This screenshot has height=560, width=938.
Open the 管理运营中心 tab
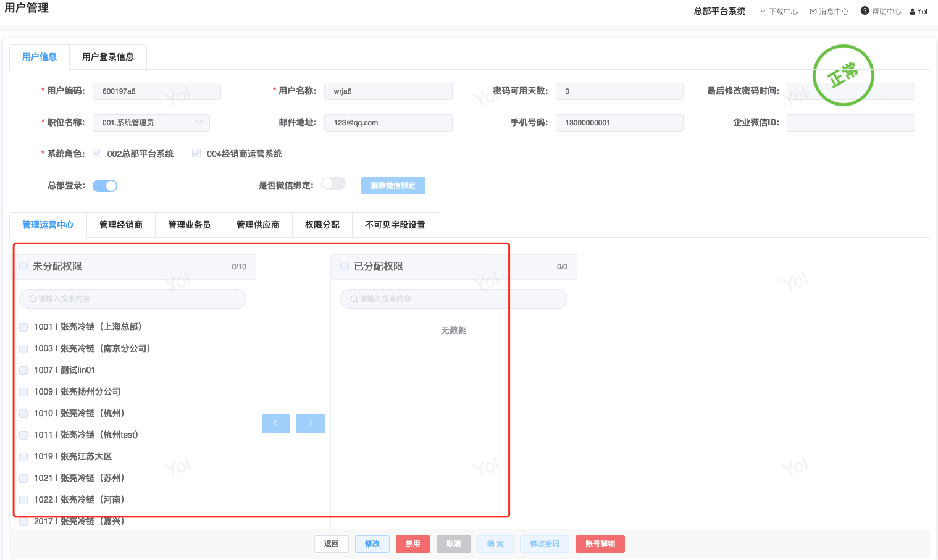48,225
